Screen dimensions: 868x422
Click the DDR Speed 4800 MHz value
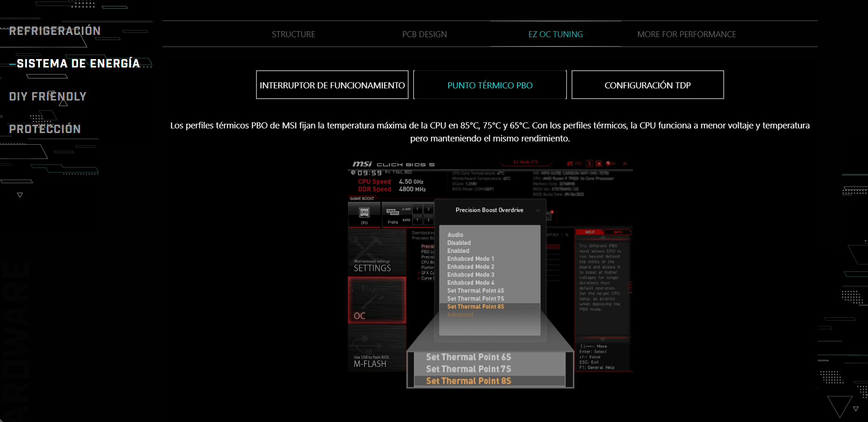coord(412,189)
